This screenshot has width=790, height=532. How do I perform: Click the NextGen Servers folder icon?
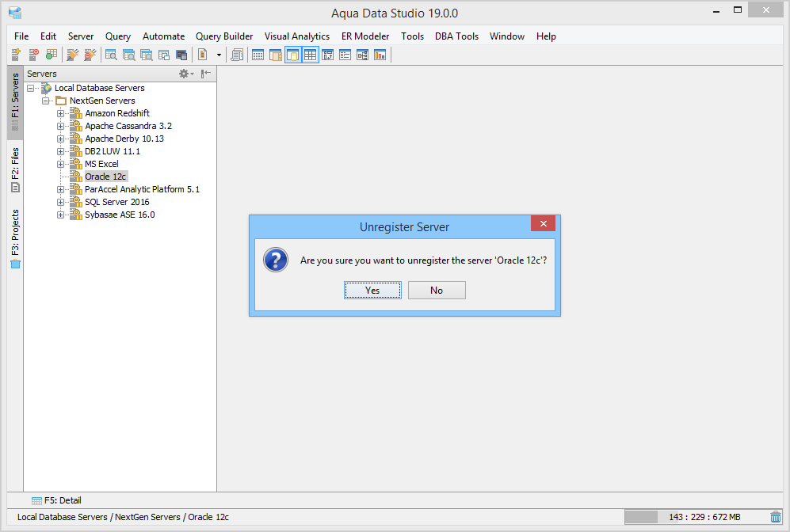coord(61,101)
